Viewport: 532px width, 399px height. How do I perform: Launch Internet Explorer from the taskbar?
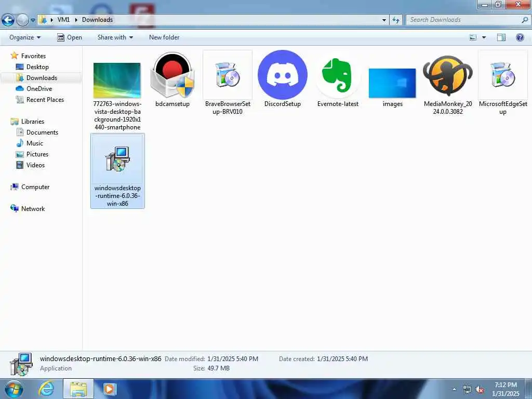46,389
